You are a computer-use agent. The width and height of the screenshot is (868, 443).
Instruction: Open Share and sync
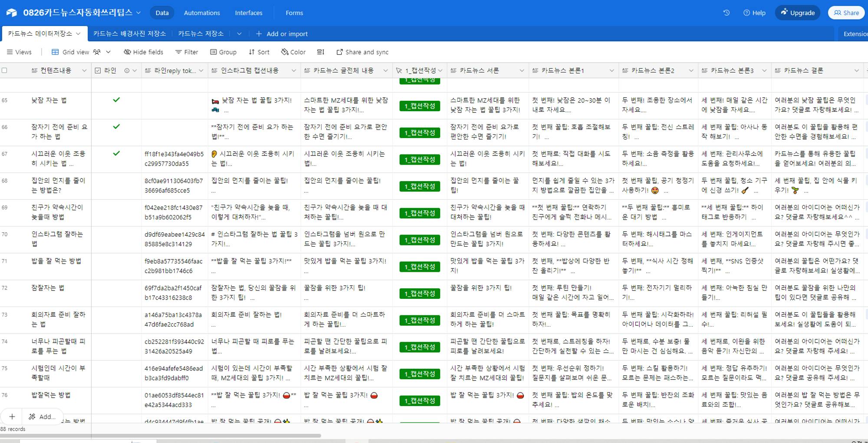362,52
